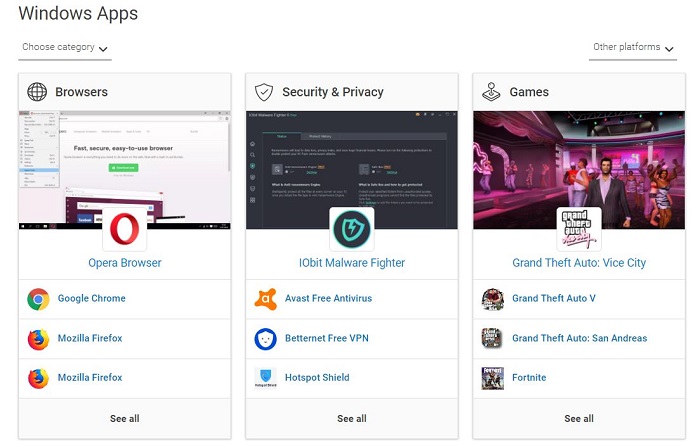The image size is (700, 446).
Task: See all apps in Games
Action: coord(579,419)
